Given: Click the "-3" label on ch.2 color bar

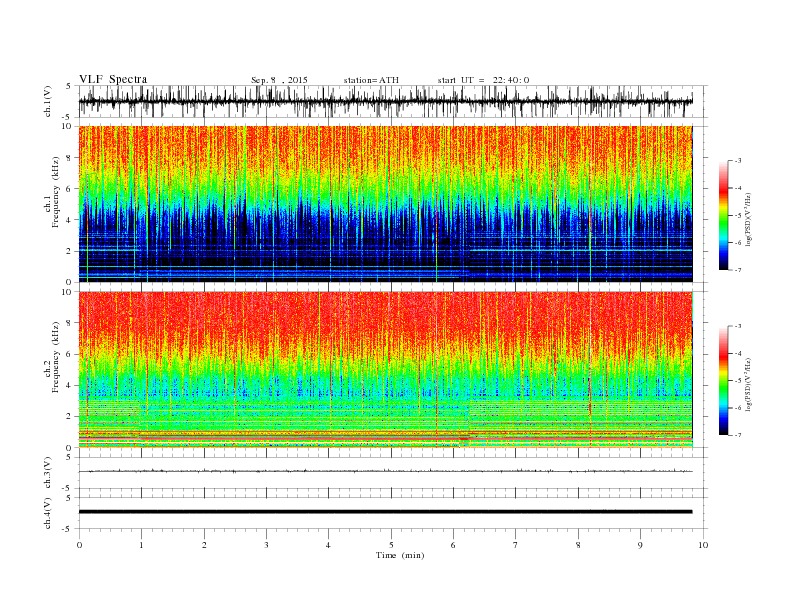Looking at the screenshot, I should pyautogui.click(x=738, y=326).
